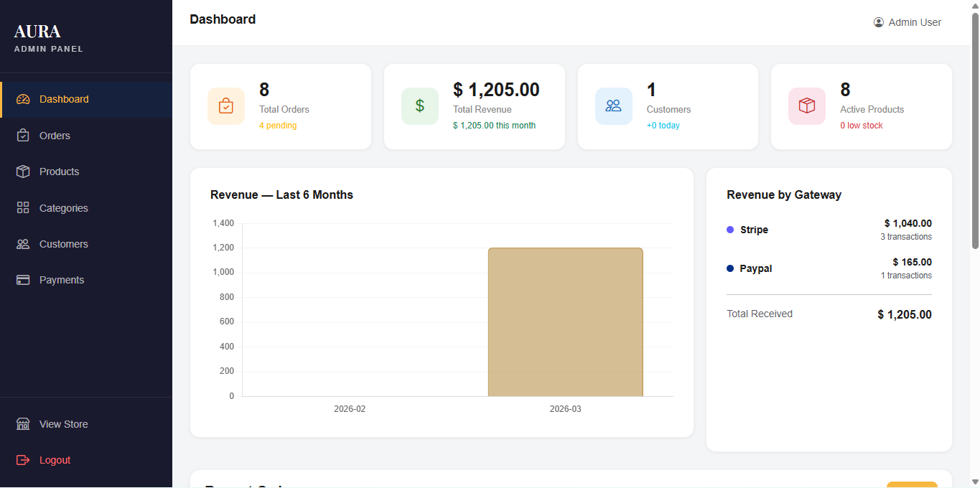Image resolution: width=980 pixels, height=488 pixels.
Task: Click the Dashboard gauge icon in sidebar
Action: pyautogui.click(x=23, y=100)
